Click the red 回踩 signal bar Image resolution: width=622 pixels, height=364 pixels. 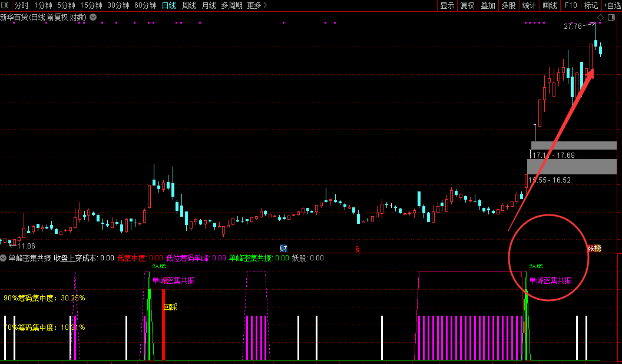point(163,325)
